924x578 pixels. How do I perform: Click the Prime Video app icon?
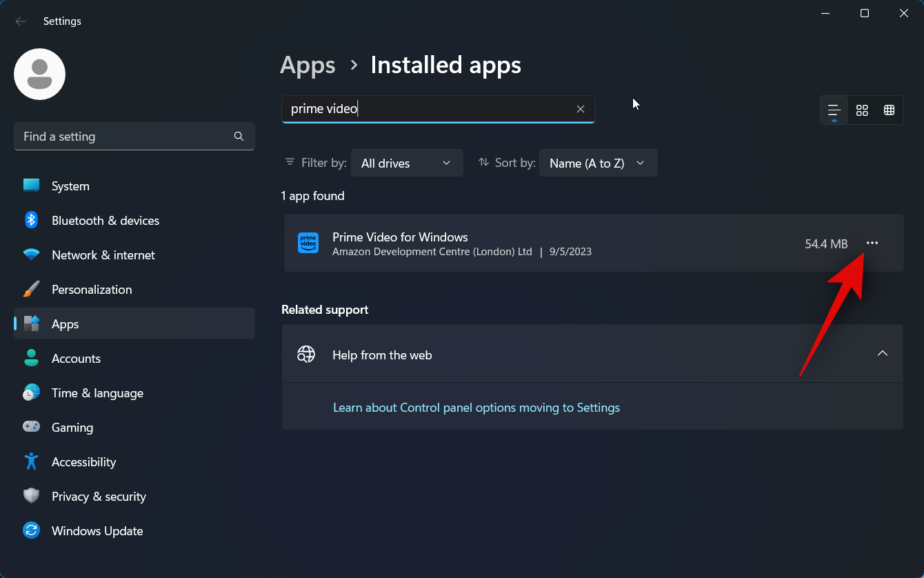click(308, 243)
